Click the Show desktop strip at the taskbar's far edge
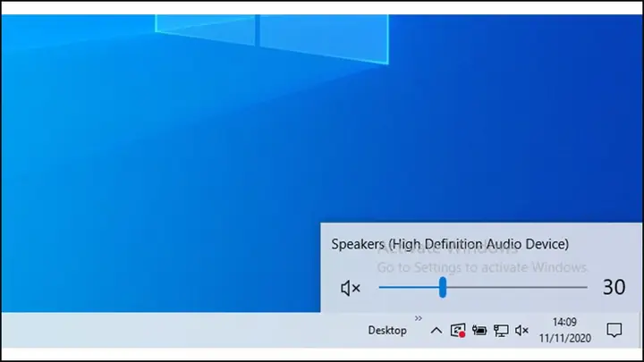 pyautogui.click(x=640, y=331)
